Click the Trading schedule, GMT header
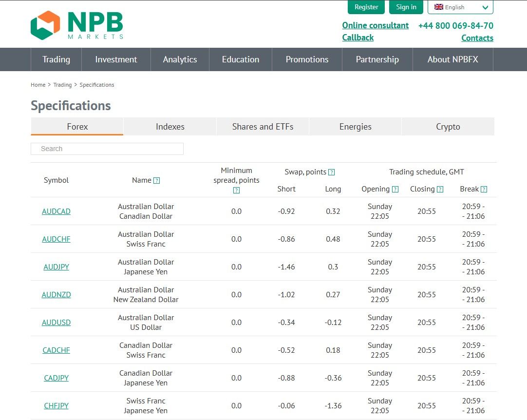The width and height of the screenshot is (527, 420). pyautogui.click(x=427, y=172)
